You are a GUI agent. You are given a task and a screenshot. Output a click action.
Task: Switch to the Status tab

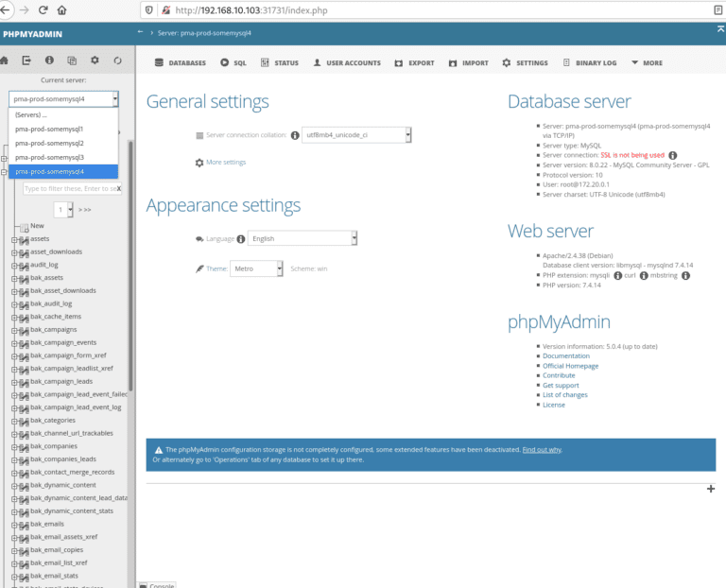[x=280, y=62]
